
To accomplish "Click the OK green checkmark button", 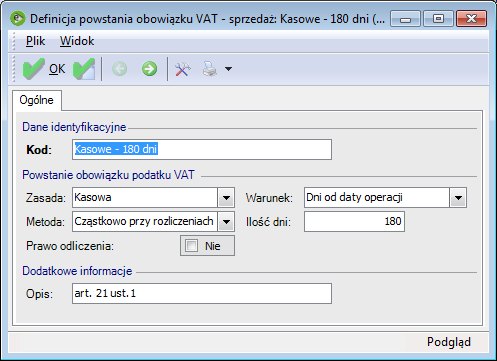I will 44,69.
